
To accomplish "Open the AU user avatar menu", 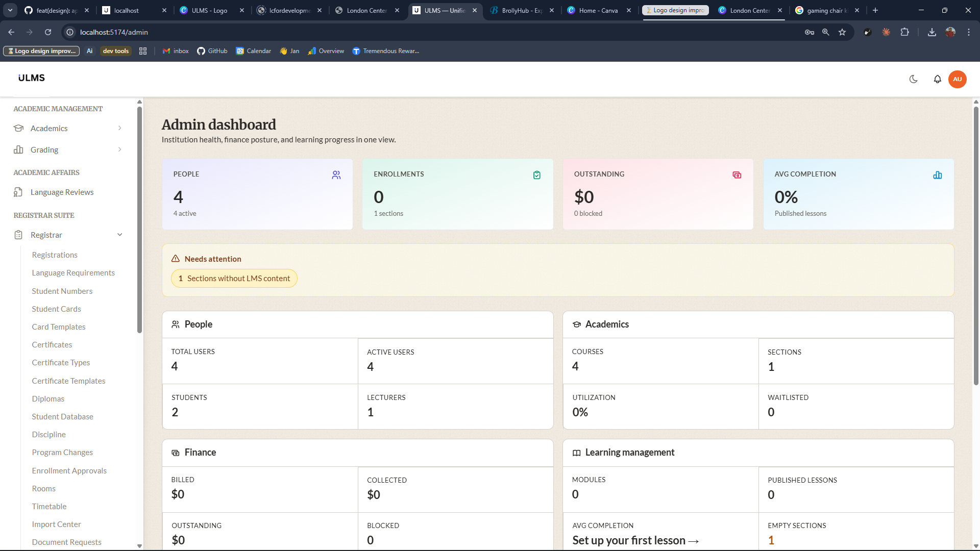I will [x=958, y=79].
